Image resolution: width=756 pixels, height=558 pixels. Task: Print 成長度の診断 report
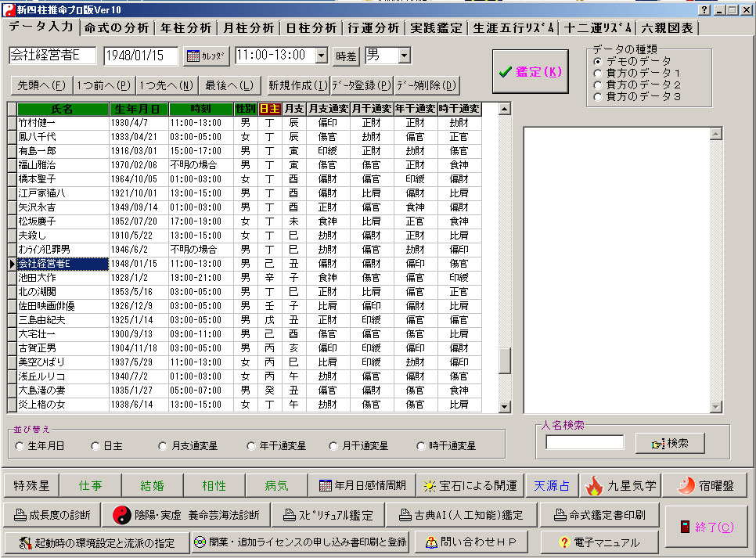(52, 515)
